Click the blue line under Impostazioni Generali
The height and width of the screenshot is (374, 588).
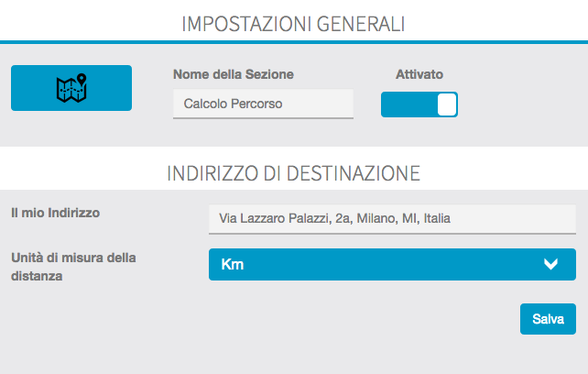point(293,41)
